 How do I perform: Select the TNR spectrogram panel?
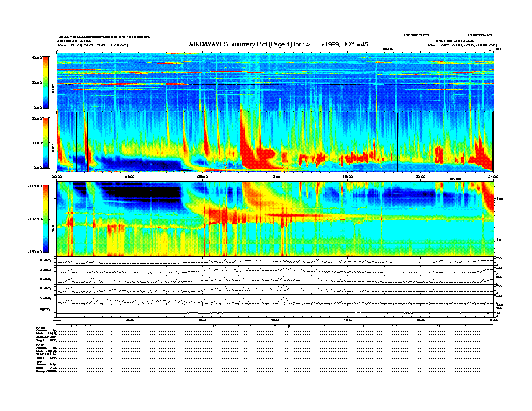[275, 219]
